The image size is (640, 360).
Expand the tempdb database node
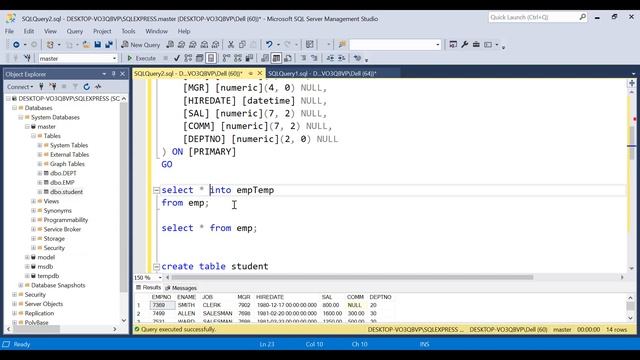pyautogui.click(x=27, y=276)
